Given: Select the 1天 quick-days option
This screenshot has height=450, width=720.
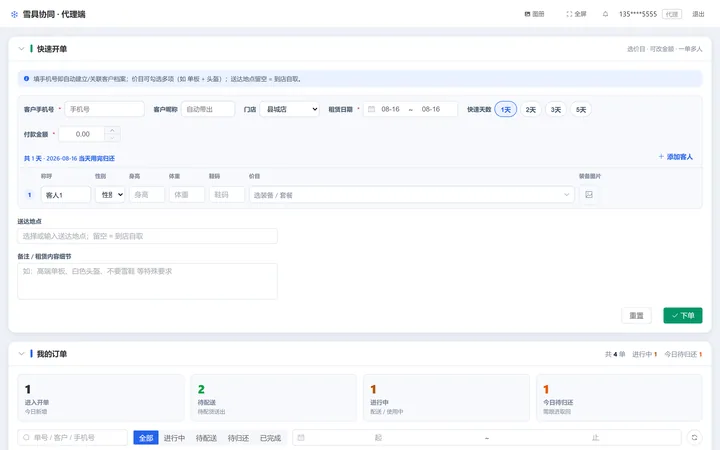Looking at the screenshot, I should [x=506, y=109].
